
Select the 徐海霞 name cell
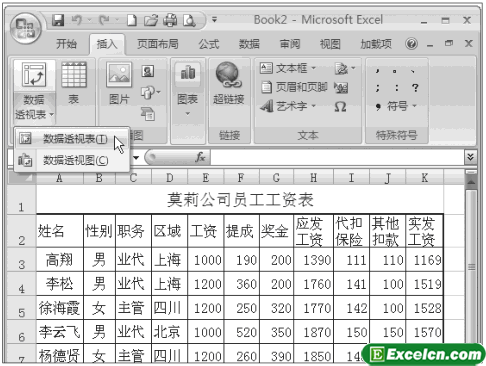[60, 308]
